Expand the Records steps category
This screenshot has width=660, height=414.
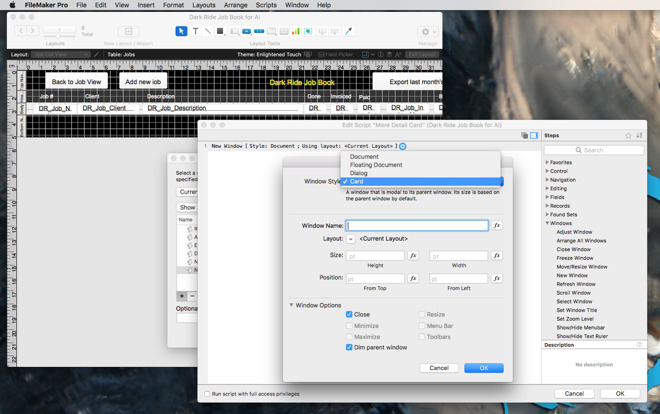coord(547,206)
